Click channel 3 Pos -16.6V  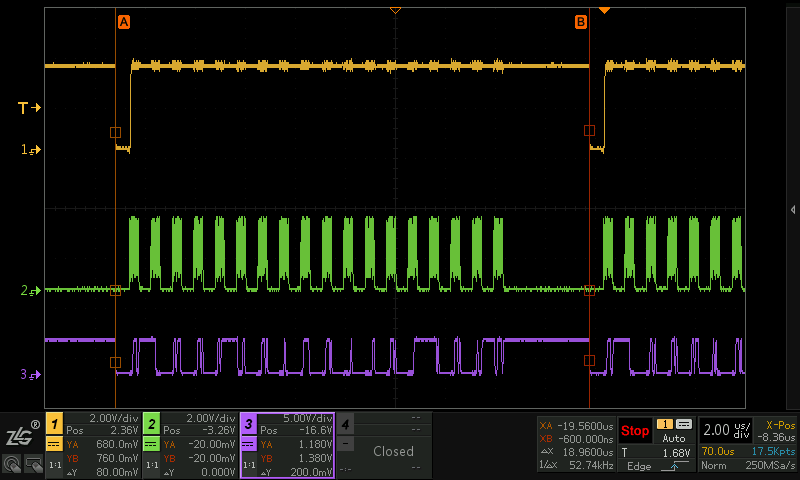pyautogui.click(x=296, y=431)
